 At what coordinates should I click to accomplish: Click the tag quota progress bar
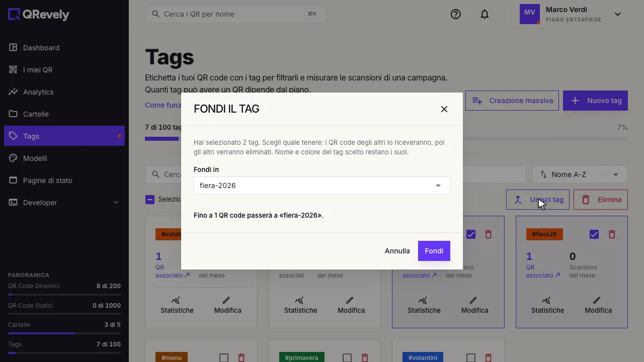(x=386, y=139)
